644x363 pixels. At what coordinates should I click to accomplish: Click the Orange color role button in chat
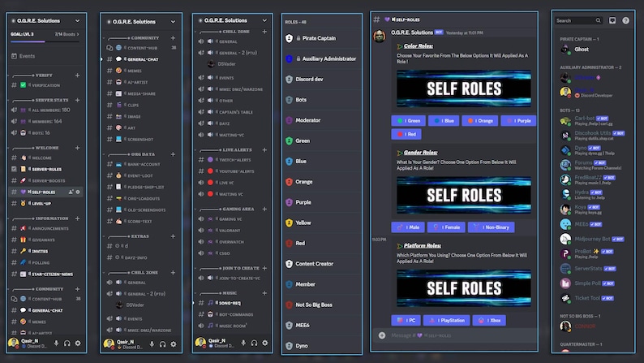479,121
